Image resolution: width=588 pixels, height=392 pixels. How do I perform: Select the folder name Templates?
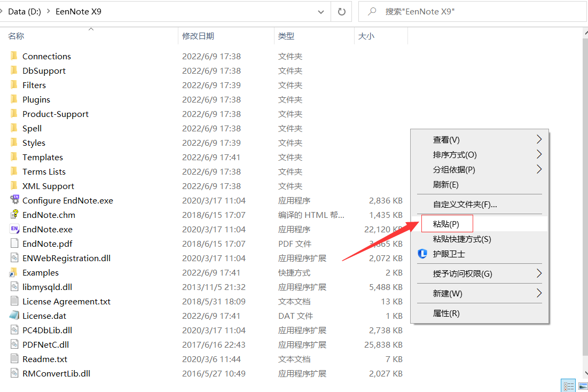[43, 157]
